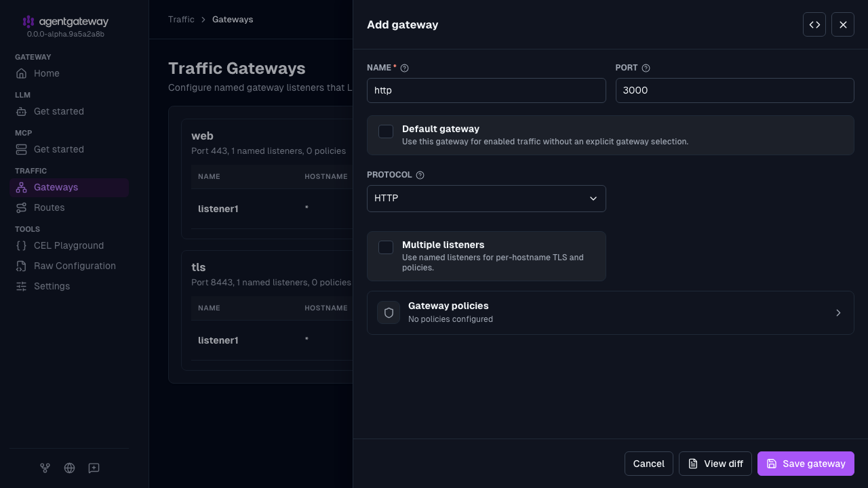Viewport: 868px width, 488px height.
Task: Click the LLM Get started robot icon
Action: pos(22,111)
